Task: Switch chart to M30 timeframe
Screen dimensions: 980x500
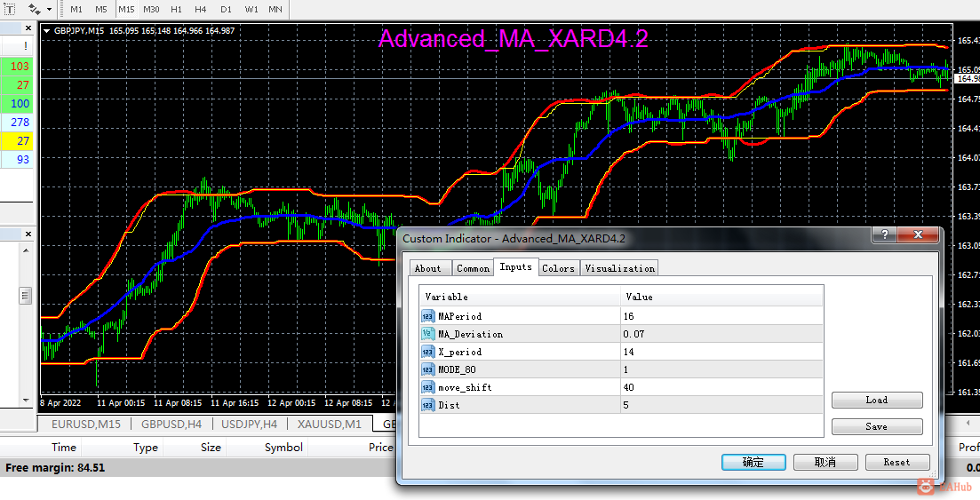Action: pos(151,10)
